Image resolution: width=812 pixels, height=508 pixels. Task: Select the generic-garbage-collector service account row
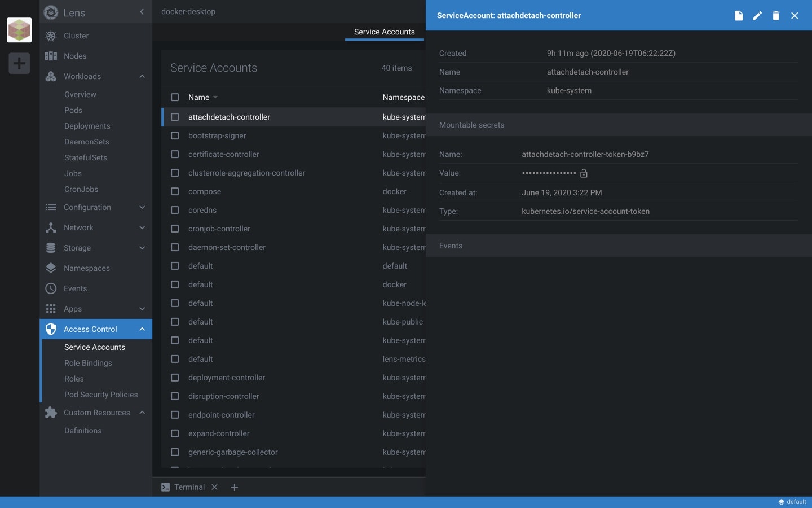[x=293, y=452]
